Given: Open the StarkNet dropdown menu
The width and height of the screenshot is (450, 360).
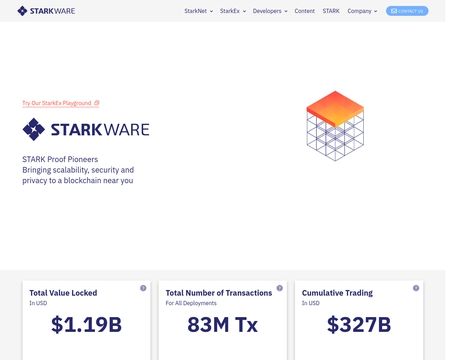Looking at the screenshot, I should [199, 11].
